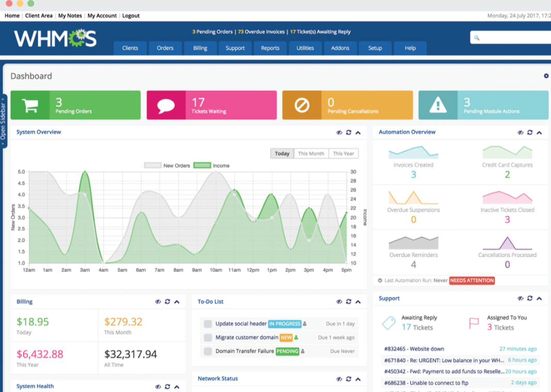
Task: Check off Domain Transfer Failure task
Action: pyautogui.click(x=208, y=351)
